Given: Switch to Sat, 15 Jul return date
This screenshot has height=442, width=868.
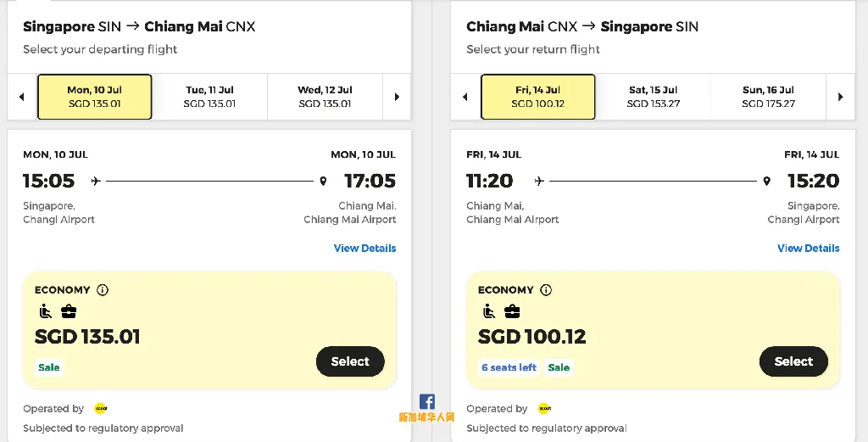Looking at the screenshot, I should pos(654,97).
